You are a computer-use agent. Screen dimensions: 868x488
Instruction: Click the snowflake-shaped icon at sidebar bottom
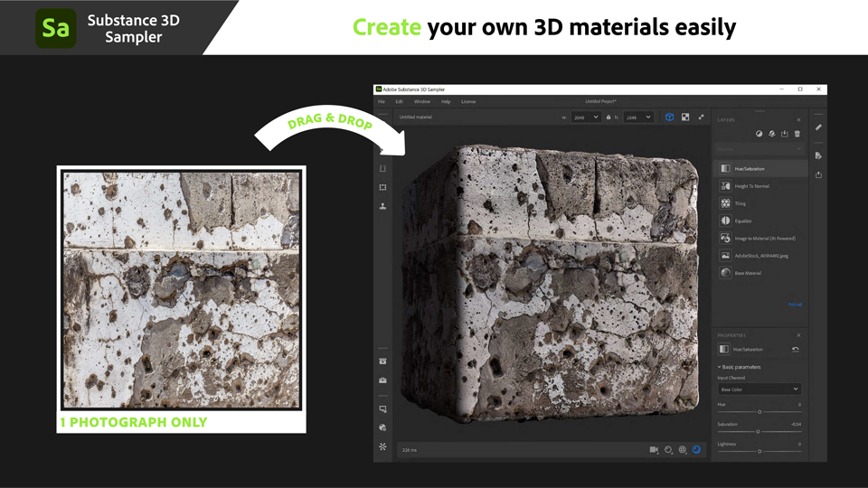click(x=382, y=446)
